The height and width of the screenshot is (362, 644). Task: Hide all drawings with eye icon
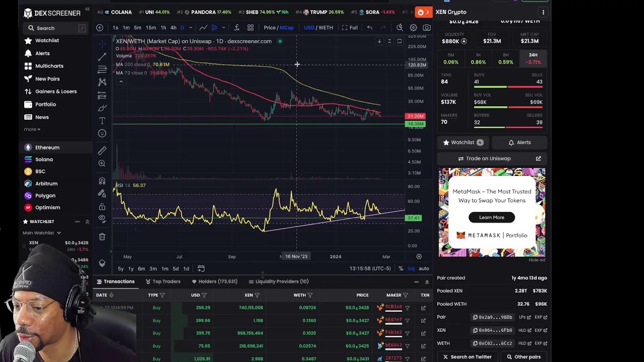tap(102, 219)
